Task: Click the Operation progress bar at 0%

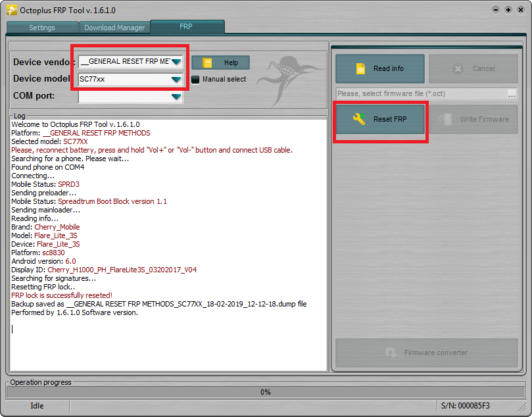Action: click(x=266, y=392)
